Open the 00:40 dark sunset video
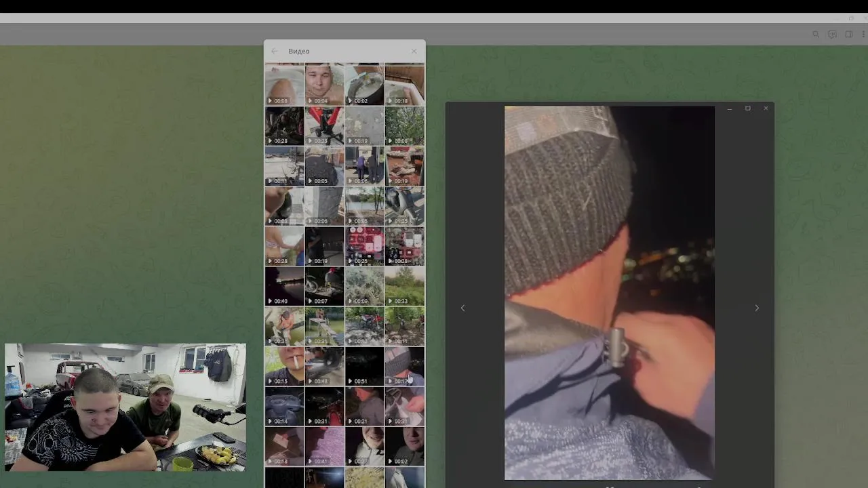This screenshot has height=488, width=868. [284, 285]
